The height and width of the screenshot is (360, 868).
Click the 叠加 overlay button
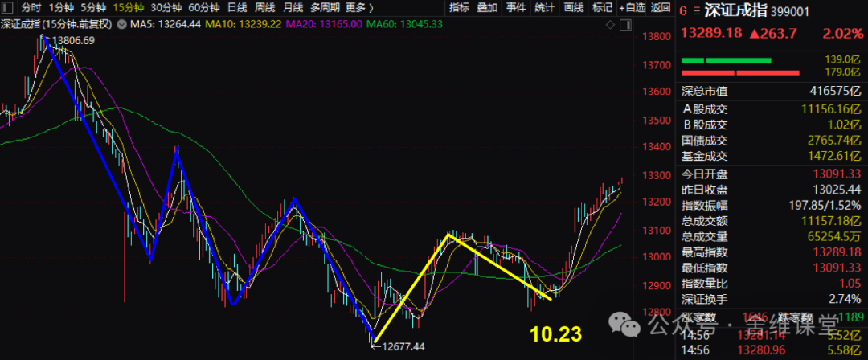click(x=487, y=8)
